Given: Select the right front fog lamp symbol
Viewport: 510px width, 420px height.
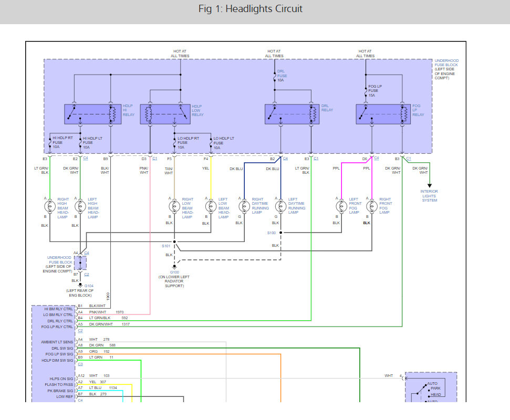Looking at the screenshot, I should coord(372,206).
